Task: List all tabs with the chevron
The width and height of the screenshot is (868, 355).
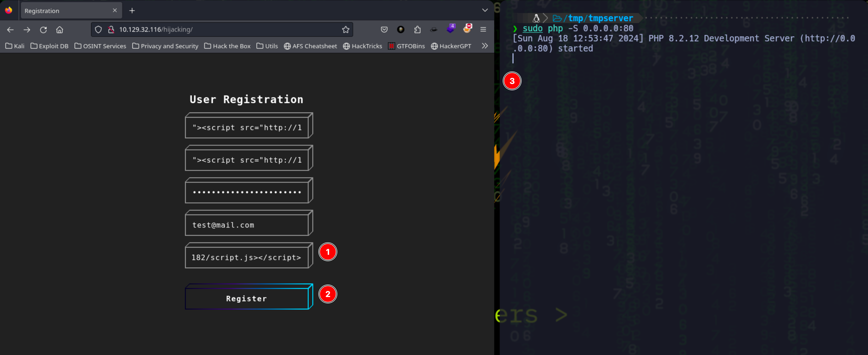Action: (x=485, y=10)
